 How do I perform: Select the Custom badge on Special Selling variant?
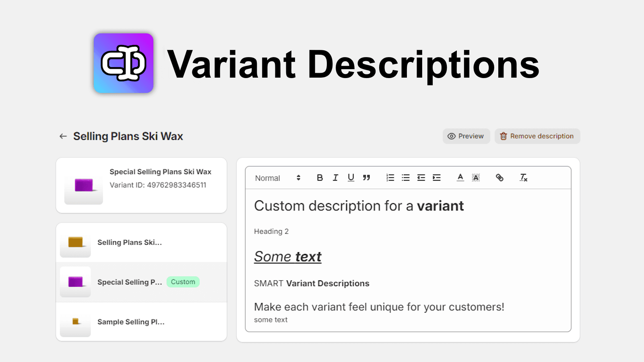pyautogui.click(x=183, y=282)
